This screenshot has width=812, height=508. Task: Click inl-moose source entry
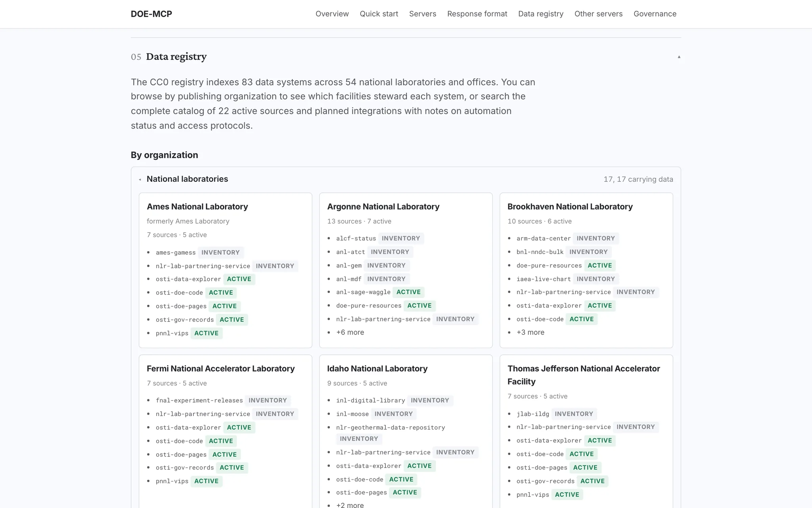point(352,414)
